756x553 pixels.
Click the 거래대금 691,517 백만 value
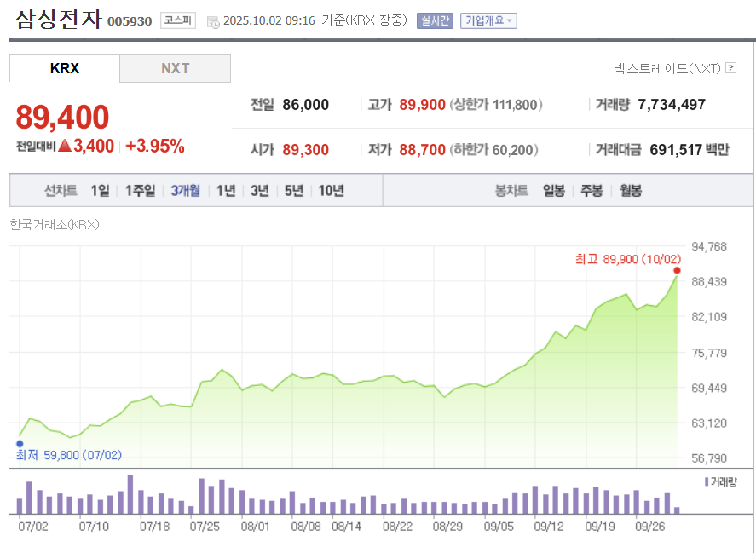pos(690,149)
